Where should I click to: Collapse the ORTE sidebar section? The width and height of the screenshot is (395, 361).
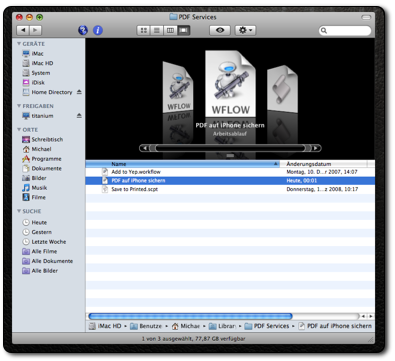point(19,129)
